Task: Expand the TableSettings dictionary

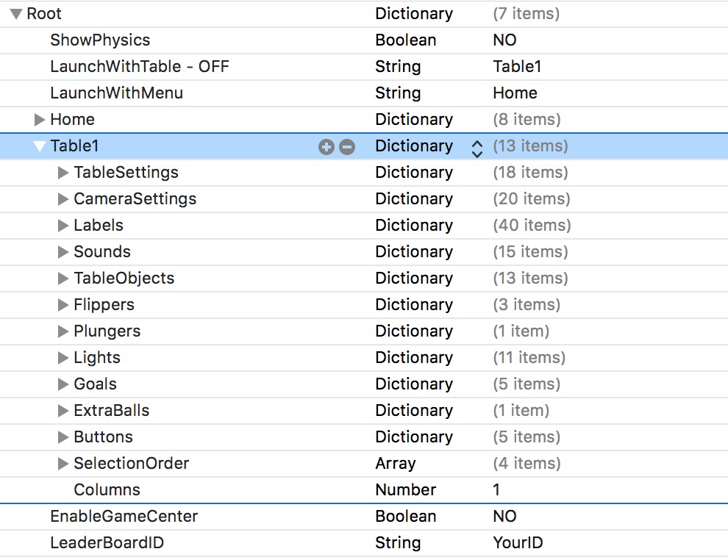Action: [x=63, y=173]
